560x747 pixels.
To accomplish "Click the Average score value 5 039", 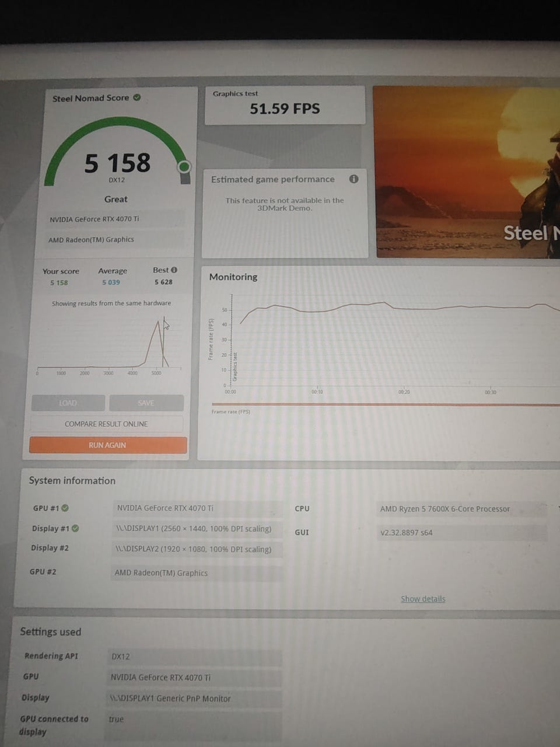I will coord(111,282).
